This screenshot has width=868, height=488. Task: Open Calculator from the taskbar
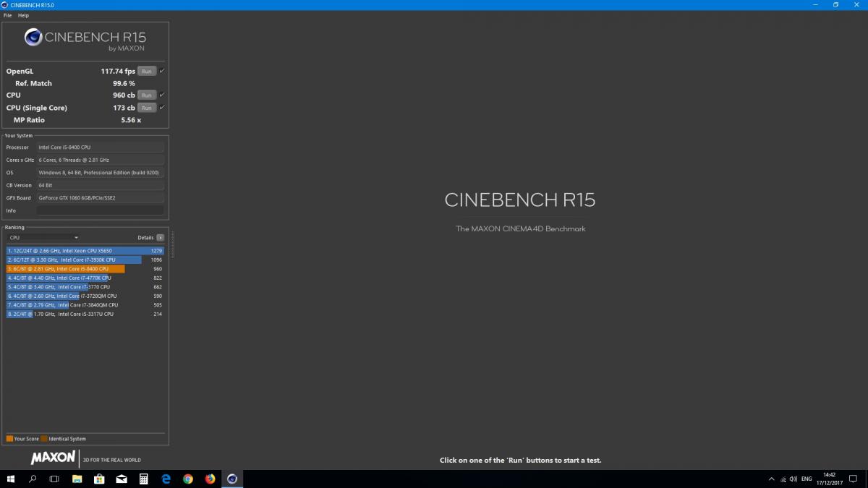coord(143,479)
